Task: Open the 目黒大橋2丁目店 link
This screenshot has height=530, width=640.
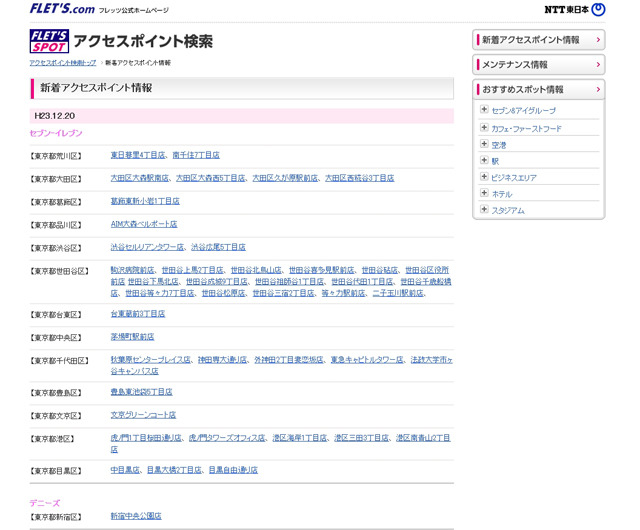Action: point(174,470)
